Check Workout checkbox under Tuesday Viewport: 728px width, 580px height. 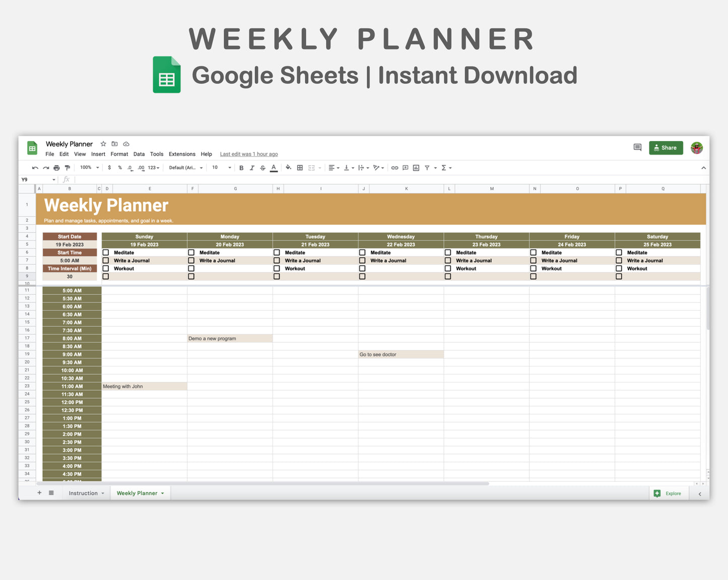[x=277, y=268]
